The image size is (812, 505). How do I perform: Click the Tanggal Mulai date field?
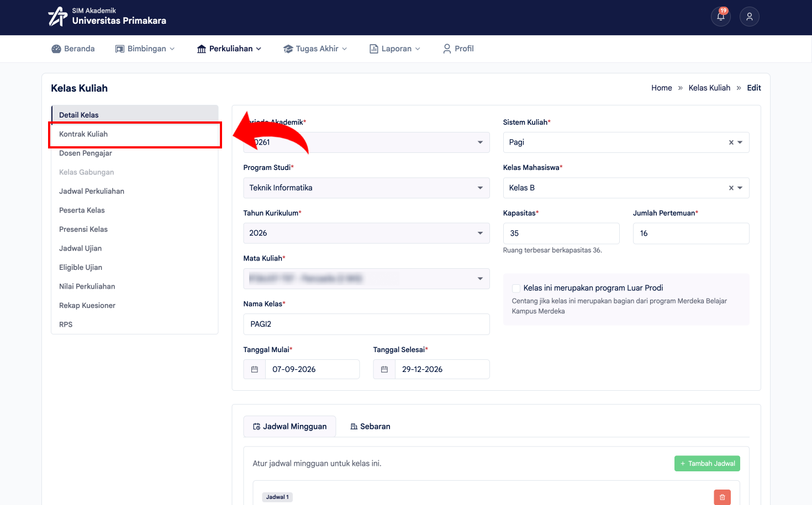pos(313,369)
